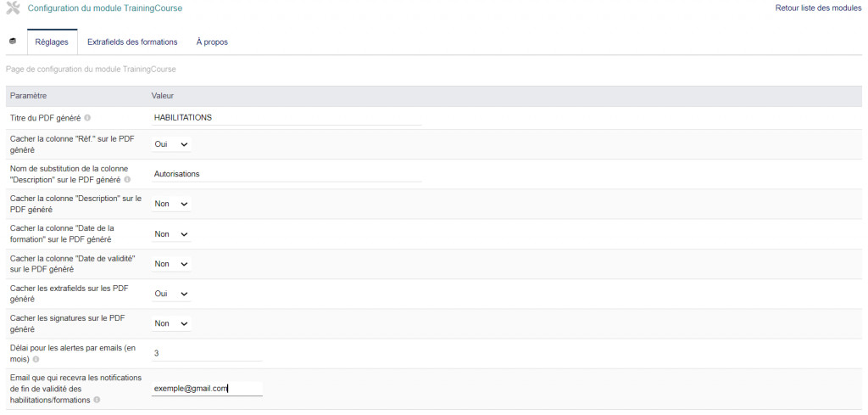The height and width of the screenshot is (415, 868).
Task: Open the Extrafields des formations tab
Action: click(x=132, y=42)
